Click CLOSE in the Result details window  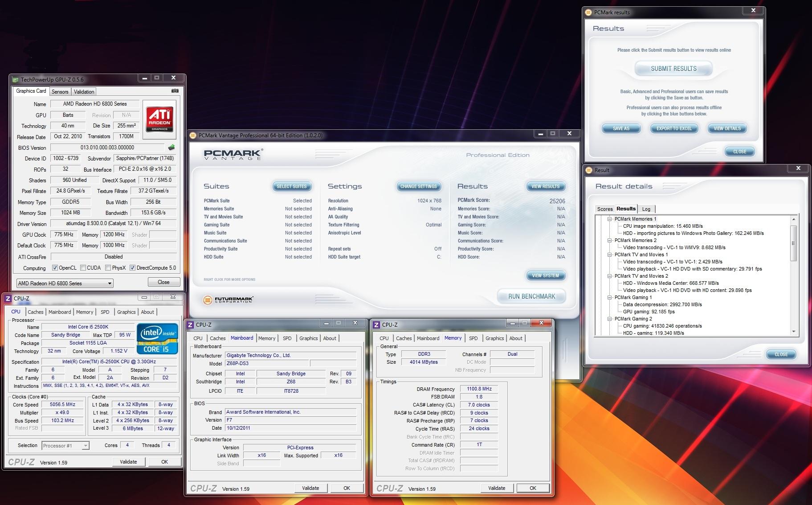[x=781, y=354]
